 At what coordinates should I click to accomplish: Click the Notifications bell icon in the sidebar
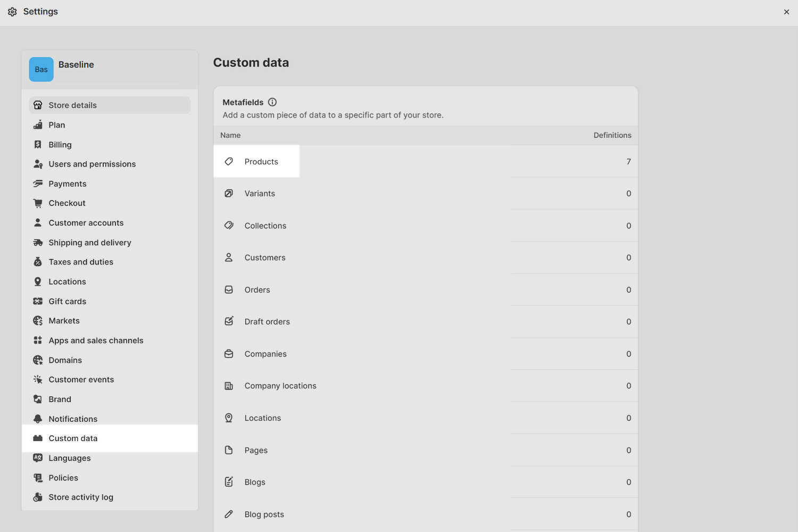click(x=38, y=419)
